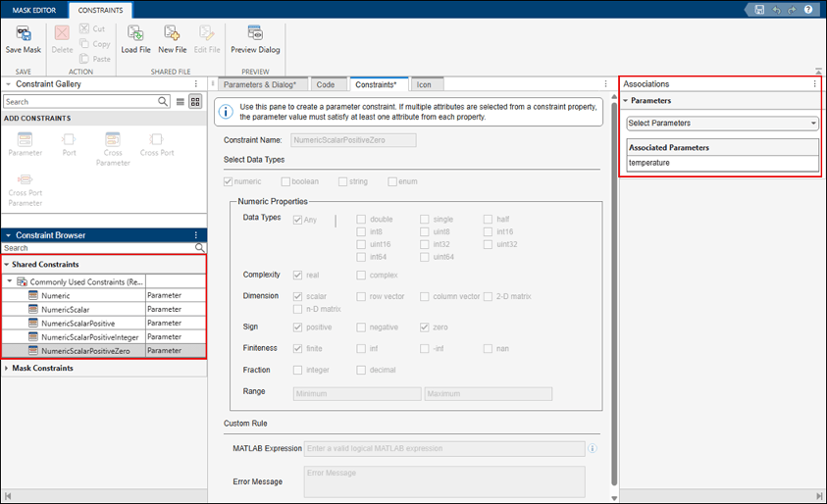Click the Constraint Browser search magnifier icon
Viewport: 827px width, 504px height.
tap(200, 248)
